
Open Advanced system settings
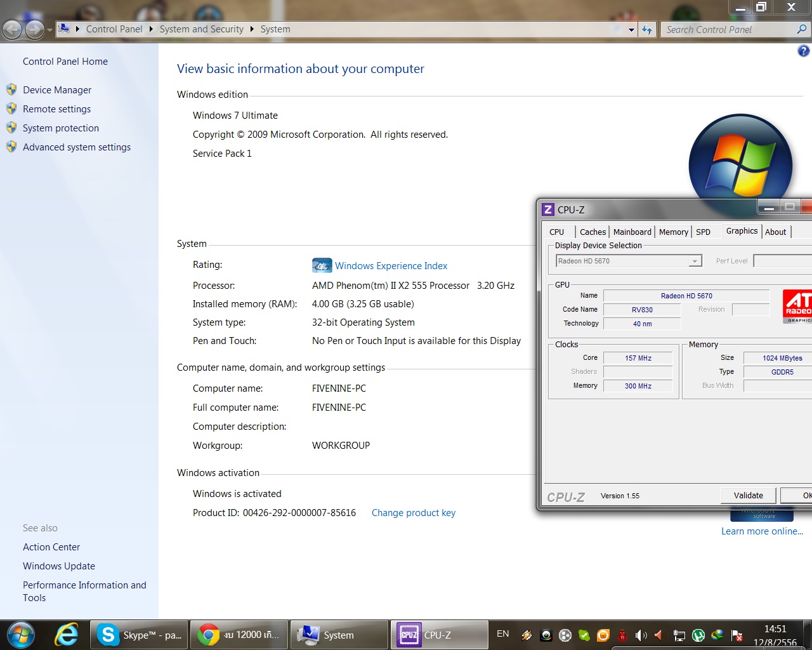click(x=77, y=147)
